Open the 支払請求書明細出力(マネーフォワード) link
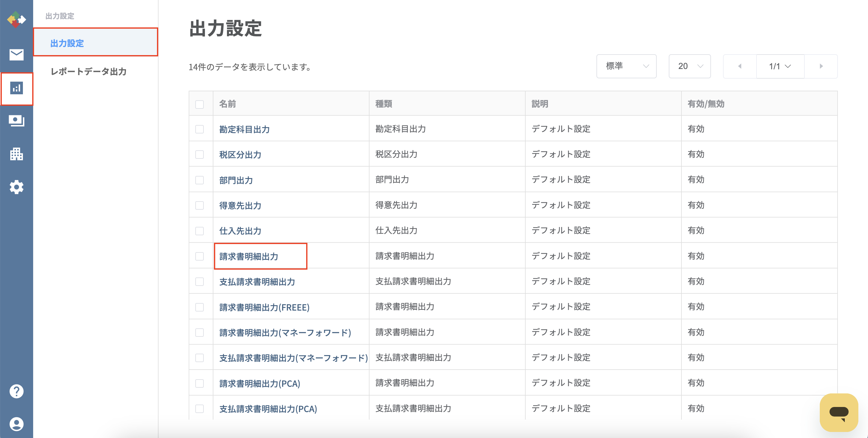The image size is (868, 438). coord(294,358)
